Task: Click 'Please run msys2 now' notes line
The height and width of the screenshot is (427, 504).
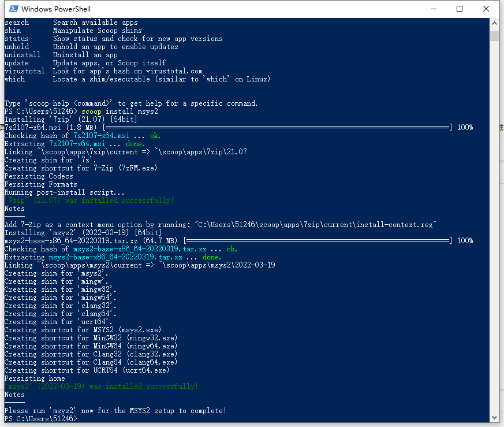Action: [x=115, y=411]
